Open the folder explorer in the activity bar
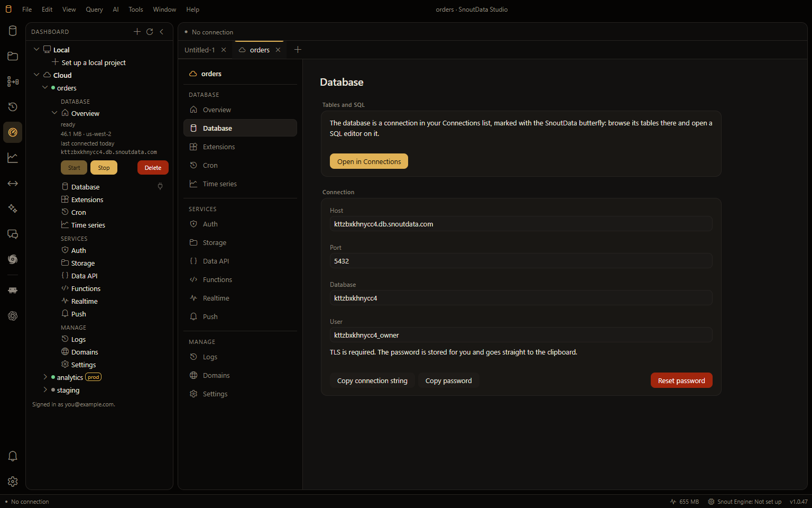This screenshot has width=812, height=508. 13,56
